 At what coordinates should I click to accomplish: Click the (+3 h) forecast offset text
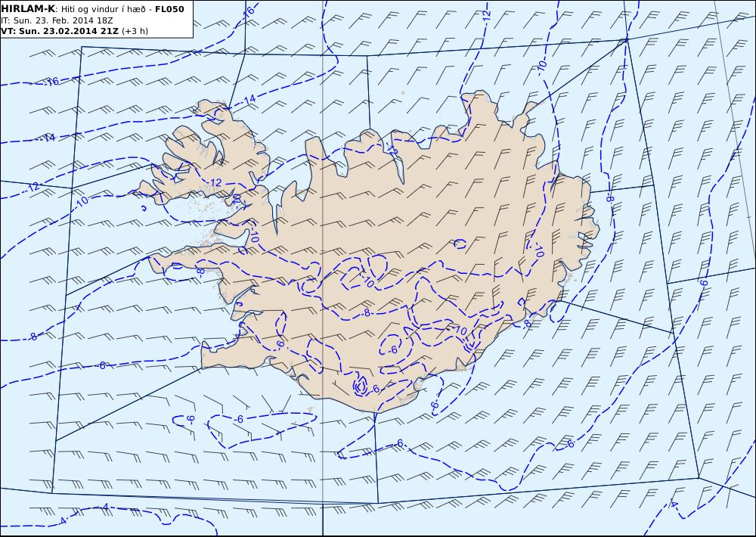click(x=135, y=31)
